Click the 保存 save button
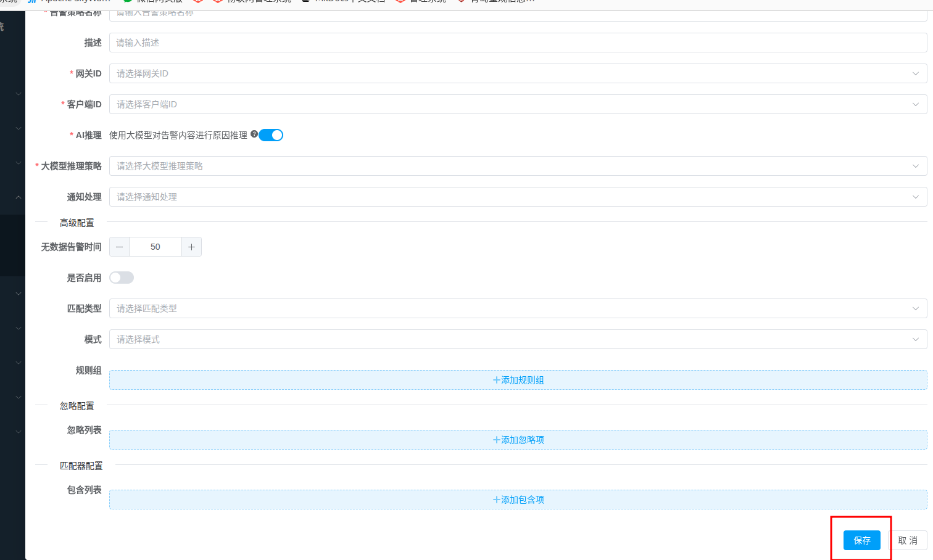The height and width of the screenshot is (560, 933). (861, 540)
